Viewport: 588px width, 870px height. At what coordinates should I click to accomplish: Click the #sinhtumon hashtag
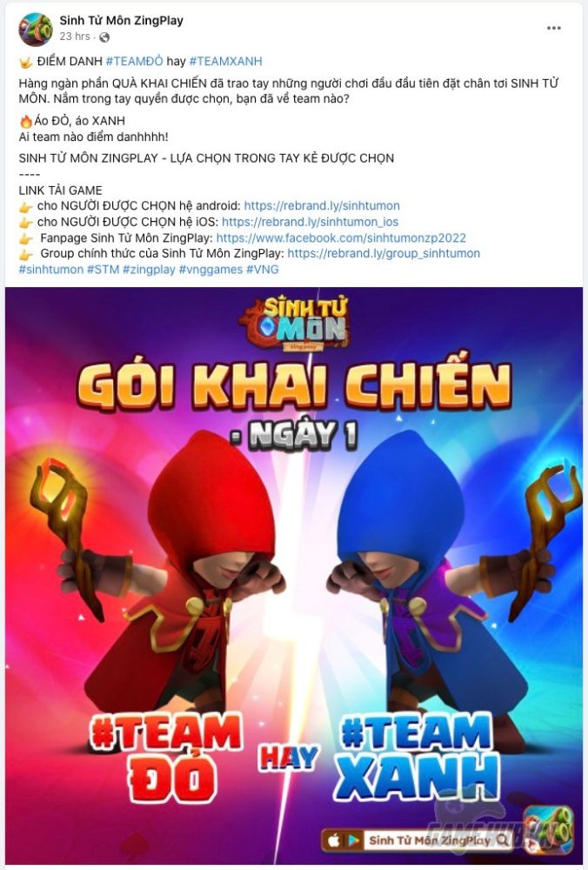pyautogui.click(x=51, y=270)
